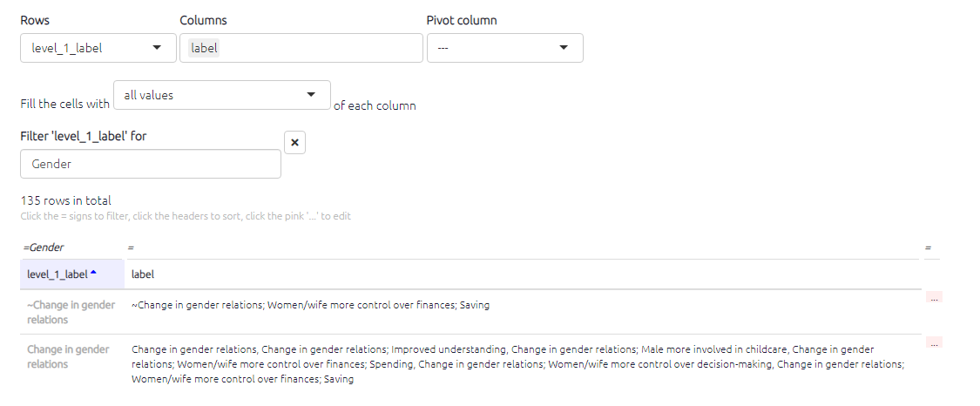Expand the 'all values' fill dropdown
Screen dimensions: 980x406
coord(221,95)
